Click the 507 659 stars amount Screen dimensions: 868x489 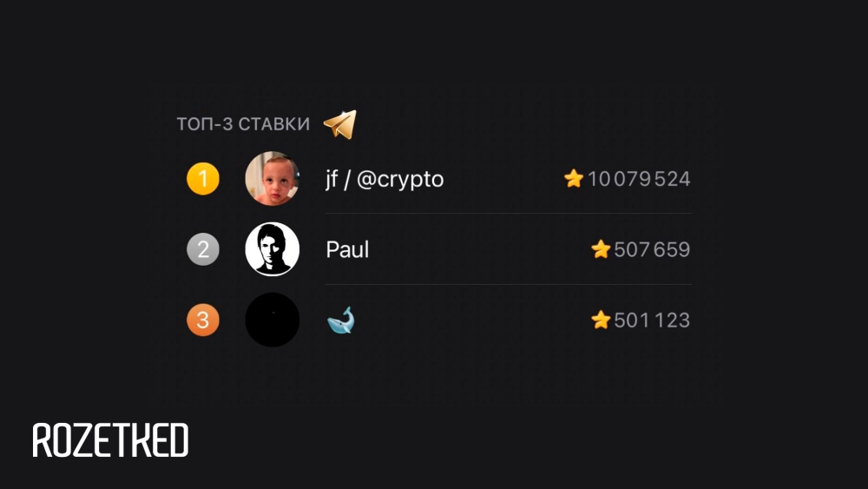652,250
